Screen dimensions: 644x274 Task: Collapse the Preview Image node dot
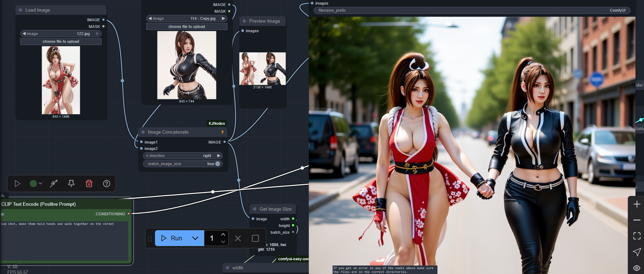point(244,21)
